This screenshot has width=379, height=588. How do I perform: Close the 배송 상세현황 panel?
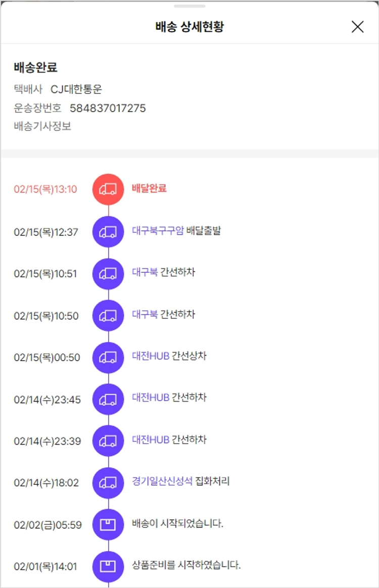coord(357,27)
